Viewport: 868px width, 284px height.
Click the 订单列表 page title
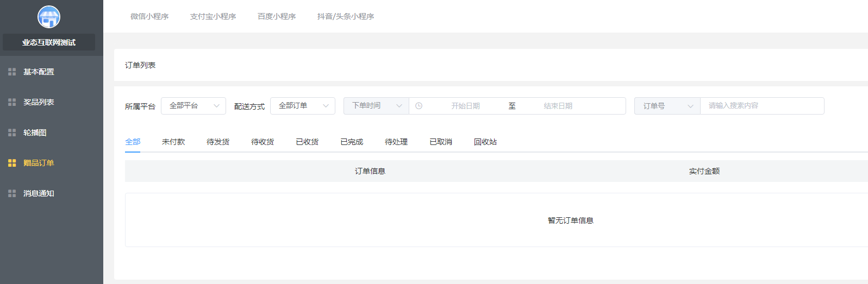click(x=140, y=65)
